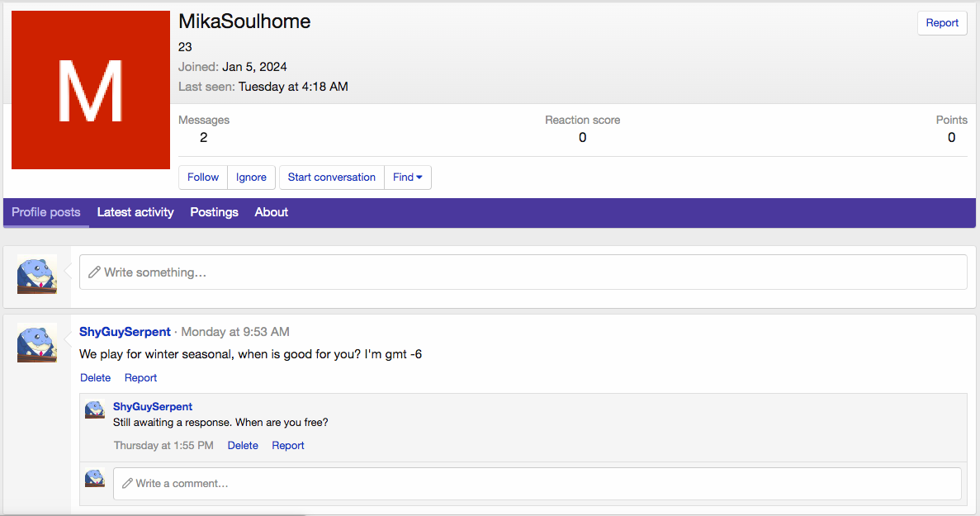The height and width of the screenshot is (516, 980).
Task: Click the small avatar beside Write a comment
Action: 95,479
